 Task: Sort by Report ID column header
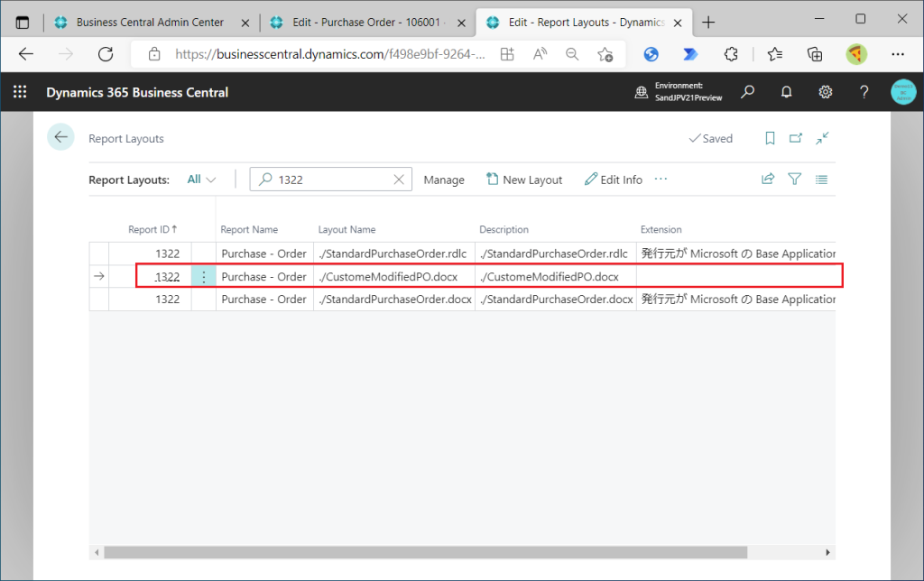pos(152,229)
